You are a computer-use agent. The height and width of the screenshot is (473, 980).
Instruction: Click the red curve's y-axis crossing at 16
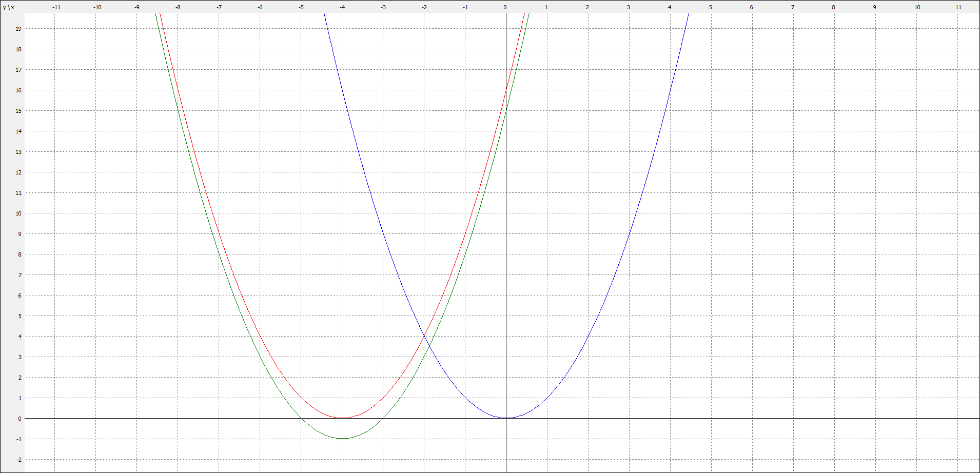coord(506,90)
